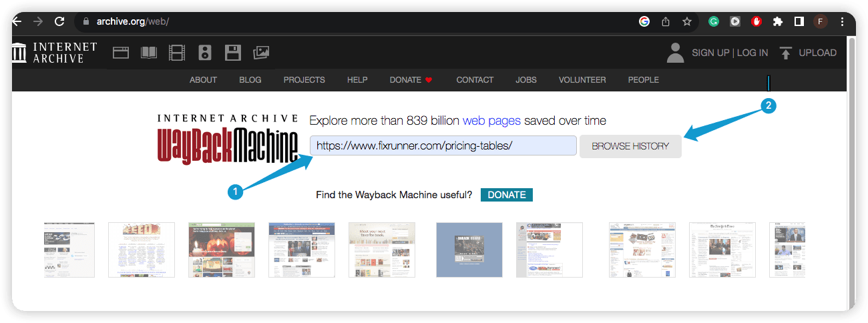Bookmark this page with star icon

click(x=687, y=21)
